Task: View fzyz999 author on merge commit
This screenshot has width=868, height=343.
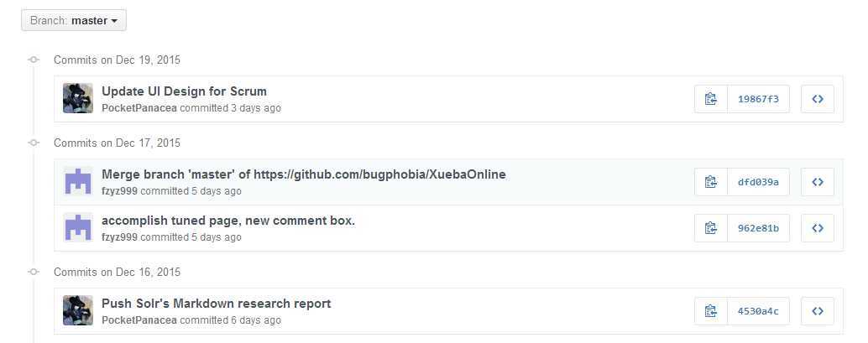Action: pyautogui.click(x=119, y=191)
